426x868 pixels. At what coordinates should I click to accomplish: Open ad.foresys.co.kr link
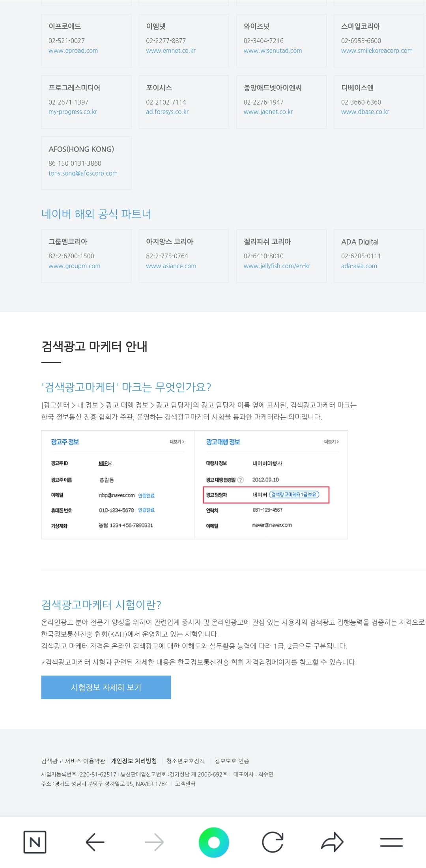[167, 112]
